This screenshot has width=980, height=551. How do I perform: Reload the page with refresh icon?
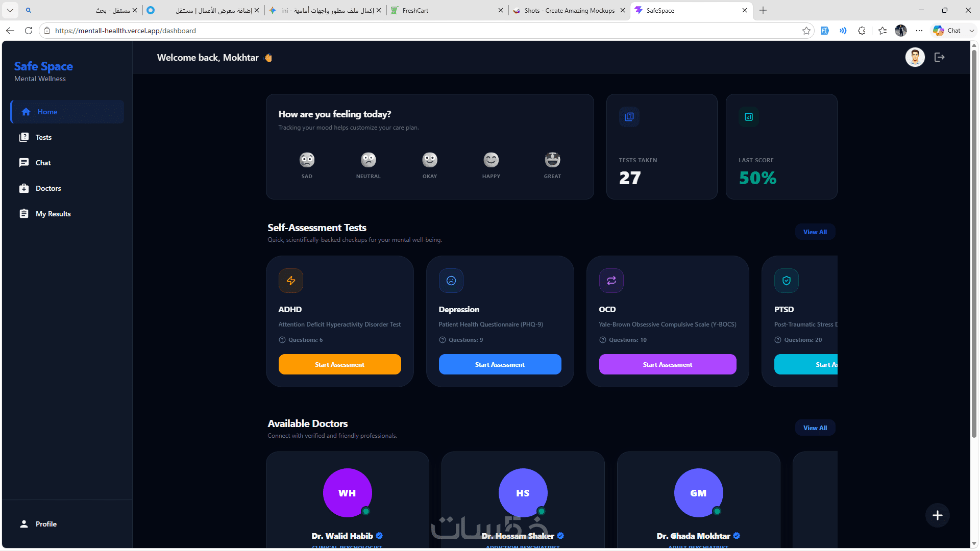[29, 31]
